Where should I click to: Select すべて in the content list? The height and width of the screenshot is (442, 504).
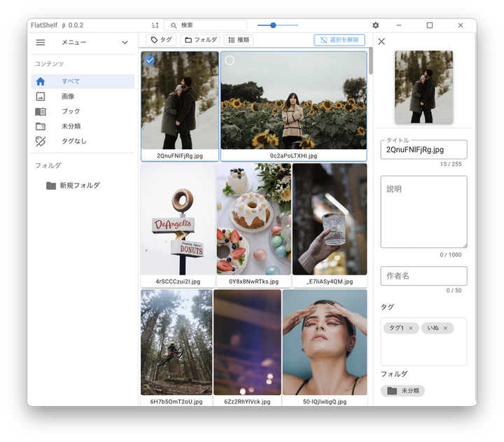pyautogui.click(x=83, y=81)
